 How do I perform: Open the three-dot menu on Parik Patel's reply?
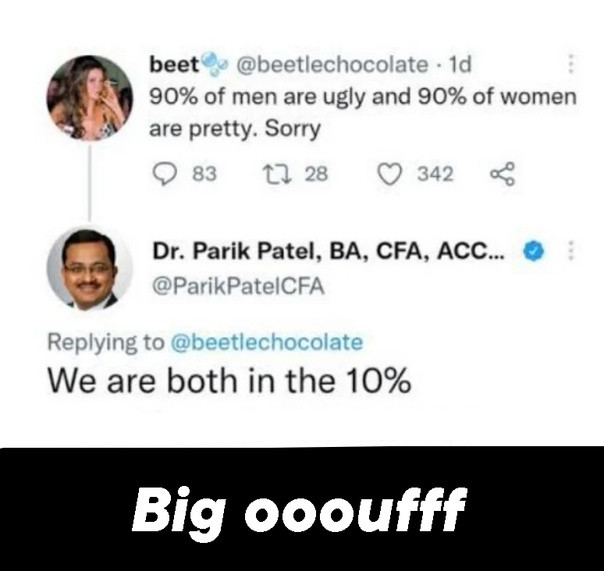coord(571,250)
